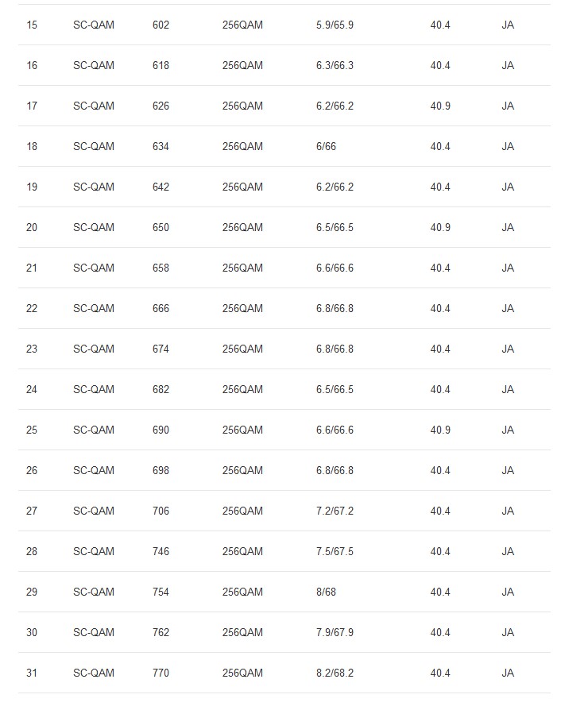Click the SC-QAM type in channel 19
Image resolution: width=588 pixels, height=710 pixels.
pyautogui.click(x=94, y=187)
